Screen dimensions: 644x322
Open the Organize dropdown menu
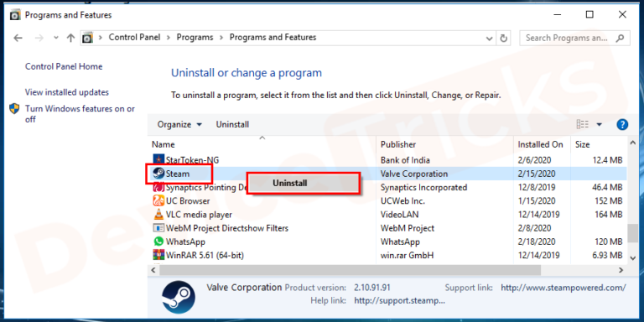[179, 124]
